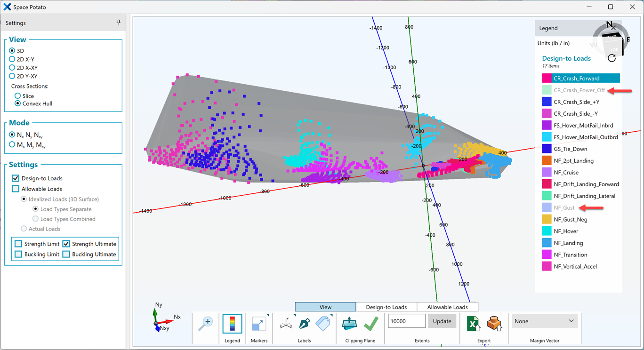The height and width of the screenshot is (350, 644).
Task: Export to Excel using the spreadsheet icon
Action: click(473, 324)
